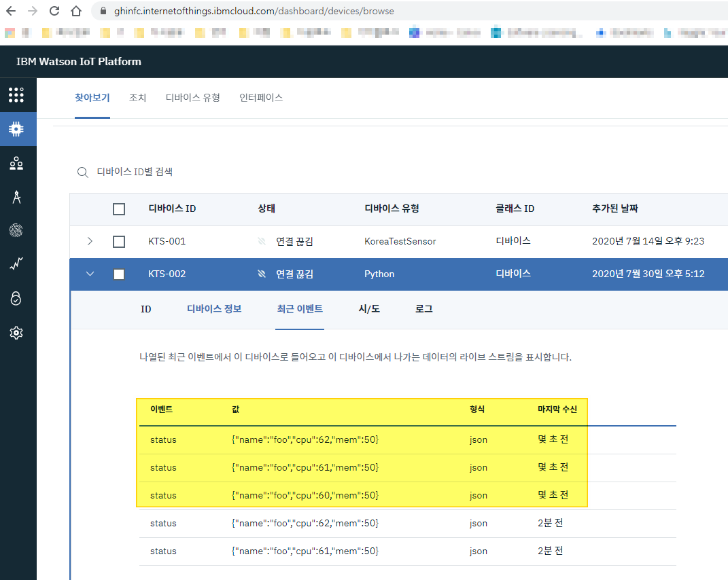The height and width of the screenshot is (580, 728).
Task: Open the fingerprint Access Management icon
Action: (x=16, y=230)
